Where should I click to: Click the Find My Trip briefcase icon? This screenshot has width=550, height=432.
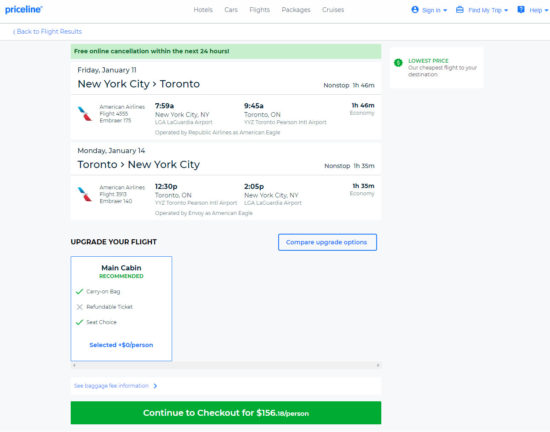[460, 9]
